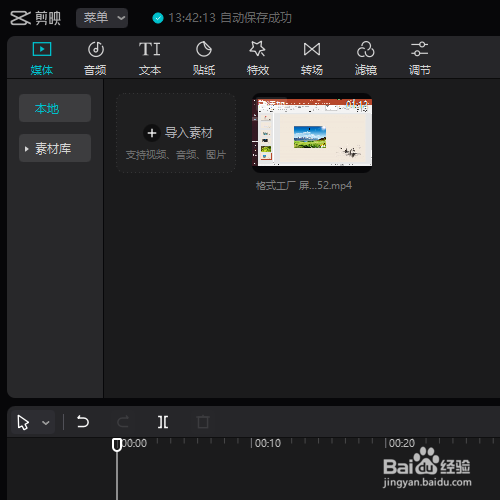Click the delete trash icon
500x500 pixels.
pos(203,422)
